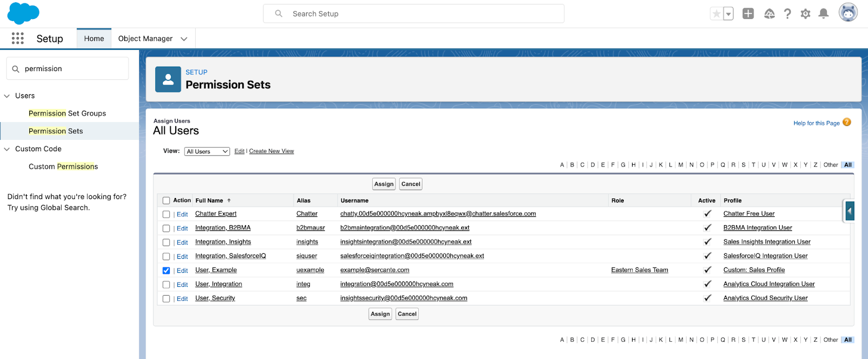Click the bottom Assign button

[x=380, y=314]
